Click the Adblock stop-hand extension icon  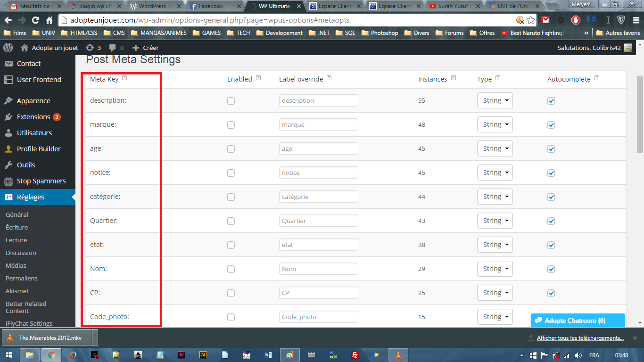pos(576,20)
